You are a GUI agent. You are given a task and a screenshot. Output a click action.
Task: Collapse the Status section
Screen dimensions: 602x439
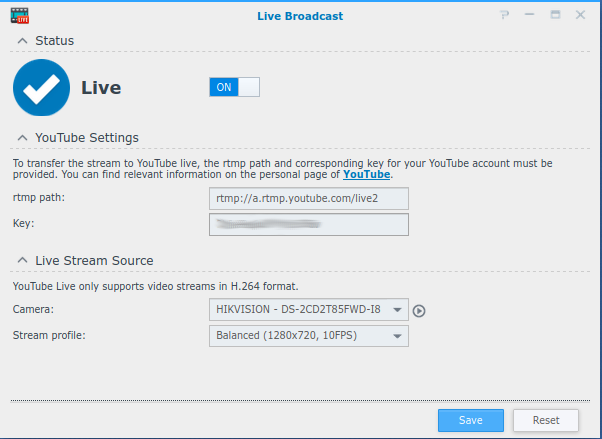23,40
